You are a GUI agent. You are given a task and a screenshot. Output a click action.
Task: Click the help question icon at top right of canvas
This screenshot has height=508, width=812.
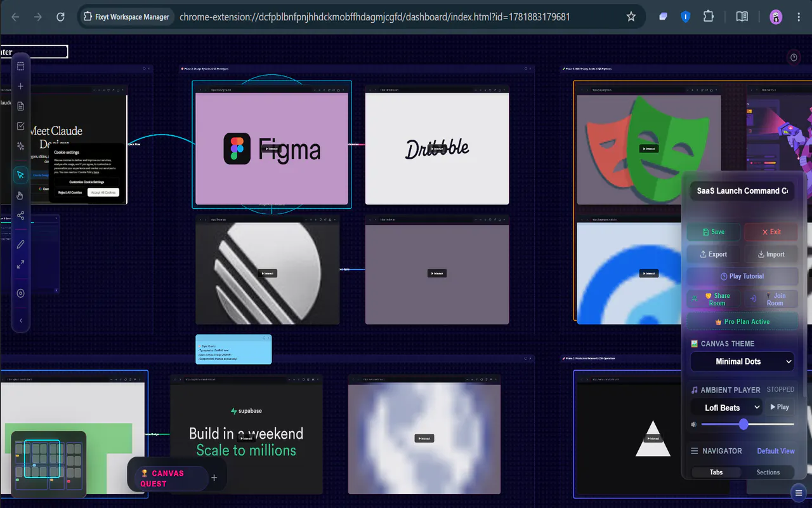(794, 58)
